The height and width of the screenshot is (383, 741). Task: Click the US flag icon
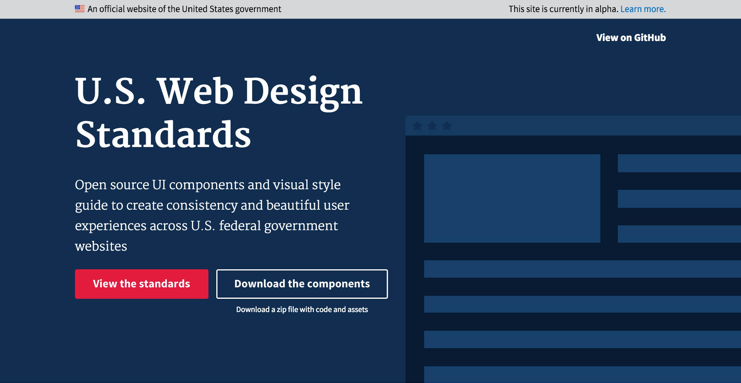pos(79,9)
